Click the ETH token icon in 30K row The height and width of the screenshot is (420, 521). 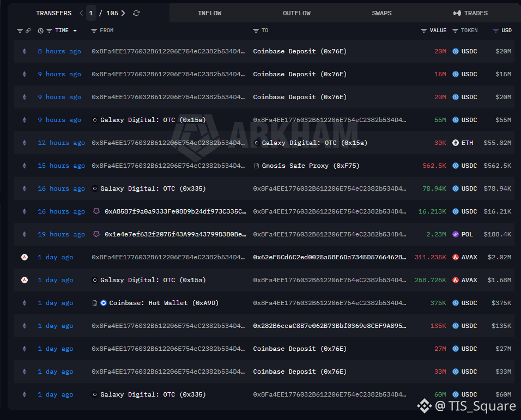tap(456, 143)
